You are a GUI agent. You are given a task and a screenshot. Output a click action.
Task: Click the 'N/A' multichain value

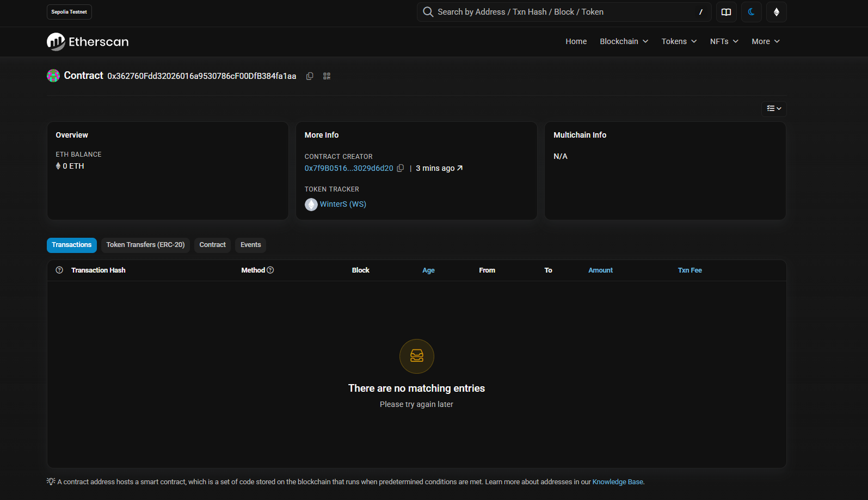point(561,157)
